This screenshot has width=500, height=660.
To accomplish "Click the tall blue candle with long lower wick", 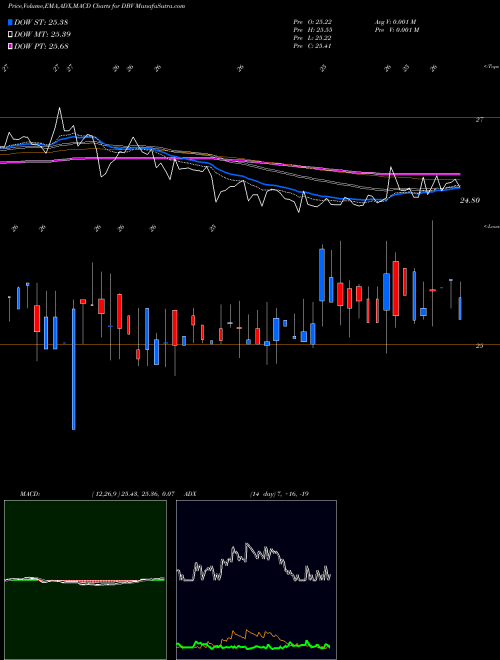I will 74,369.
